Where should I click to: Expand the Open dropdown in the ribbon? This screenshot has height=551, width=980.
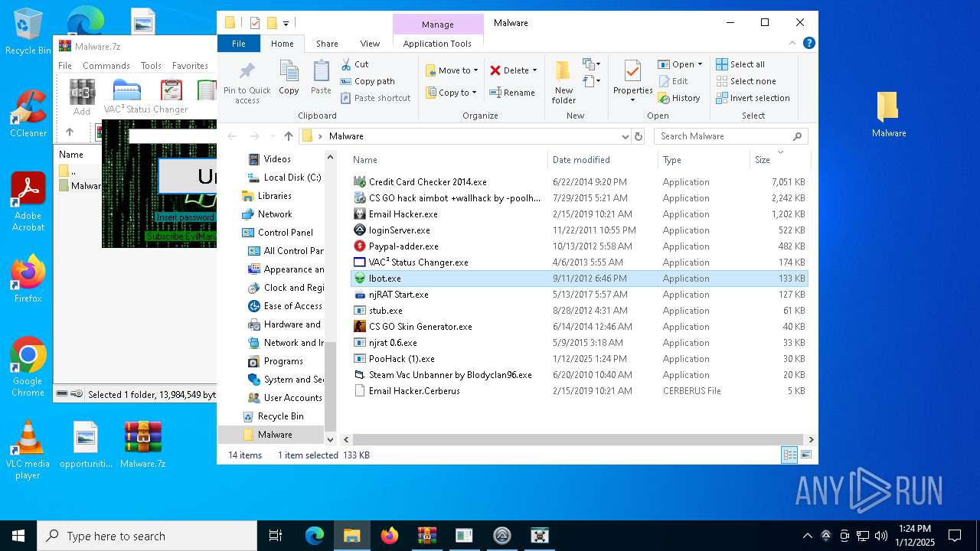pos(700,64)
